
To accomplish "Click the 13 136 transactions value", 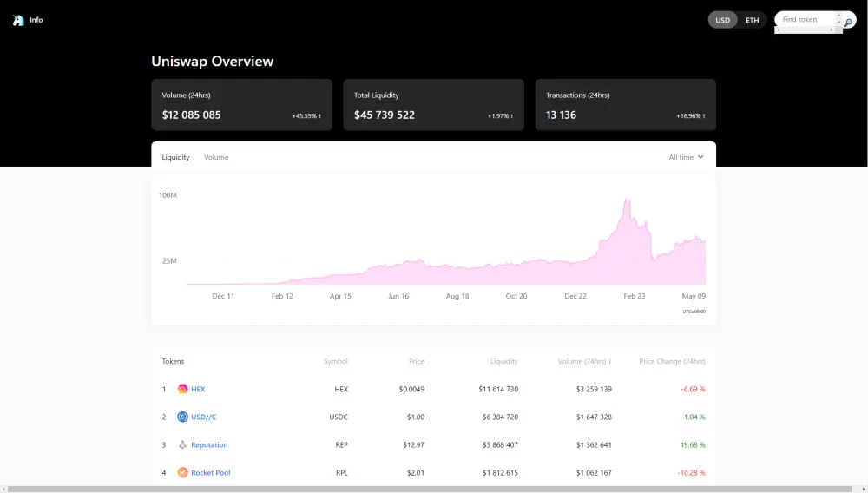I will pyautogui.click(x=561, y=115).
